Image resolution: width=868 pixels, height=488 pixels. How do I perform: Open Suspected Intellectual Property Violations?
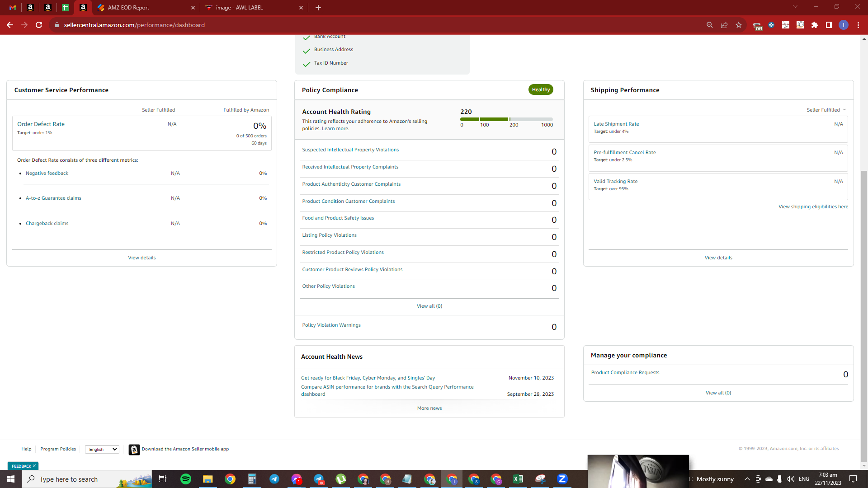(350, 150)
